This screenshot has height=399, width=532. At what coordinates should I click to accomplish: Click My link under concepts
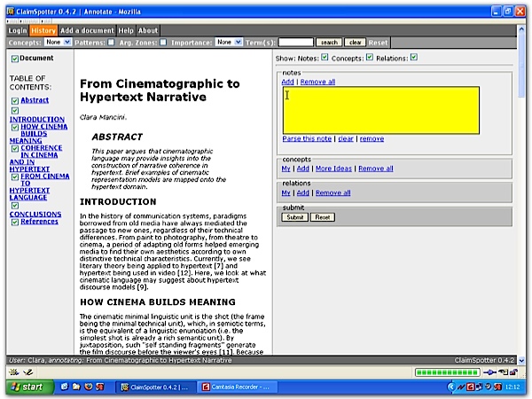[286, 168]
